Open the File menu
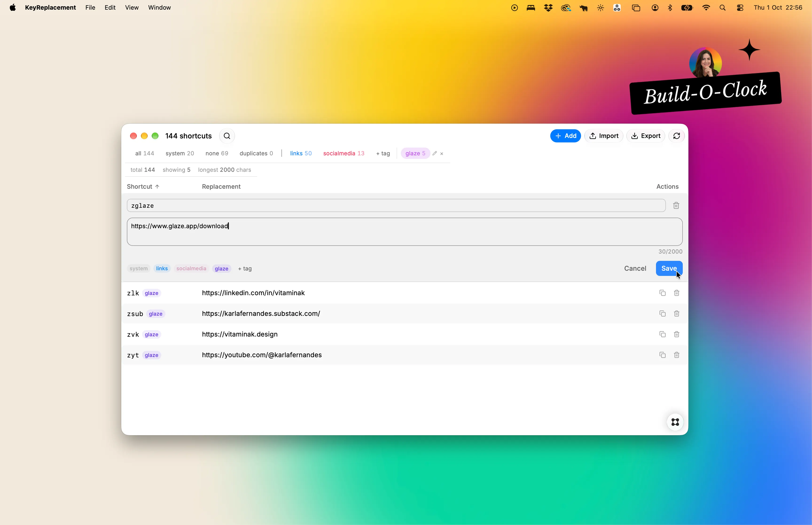The height and width of the screenshot is (525, 812). pyautogui.click(x=90, y=8)
